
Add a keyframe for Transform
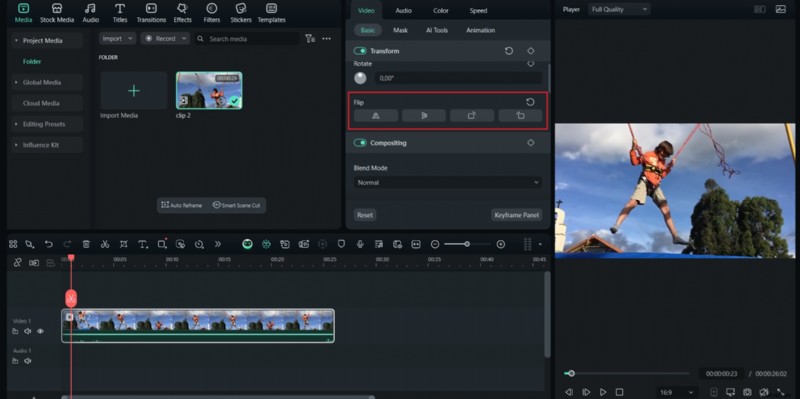click(531, 51)
